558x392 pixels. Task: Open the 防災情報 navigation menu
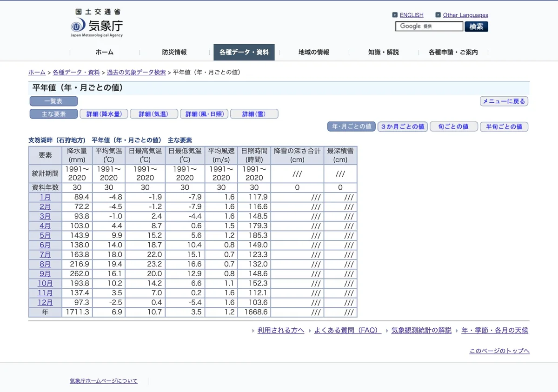tap(174, 52)
